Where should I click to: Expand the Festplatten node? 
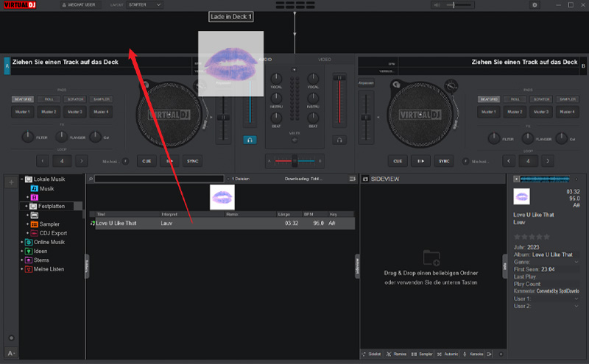(27, 206)
